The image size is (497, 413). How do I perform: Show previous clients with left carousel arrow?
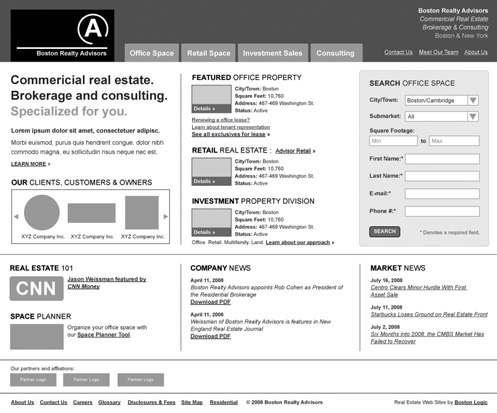coord(16,216)
